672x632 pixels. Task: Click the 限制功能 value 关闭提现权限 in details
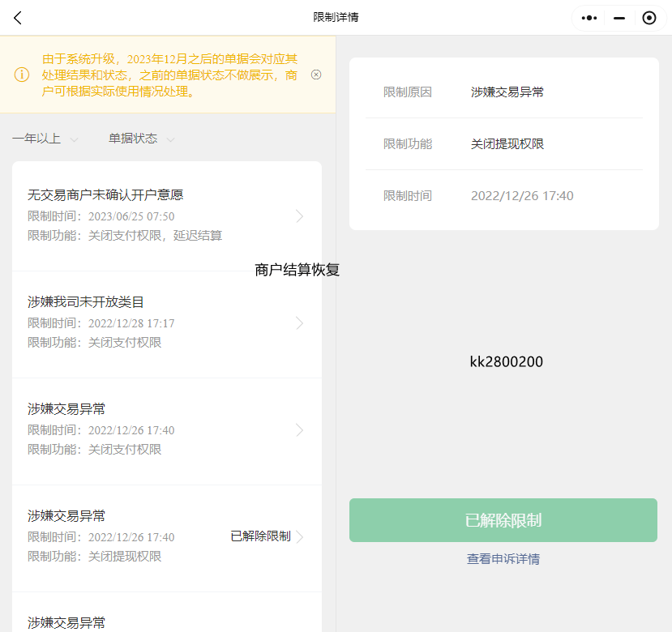point(507,144)
